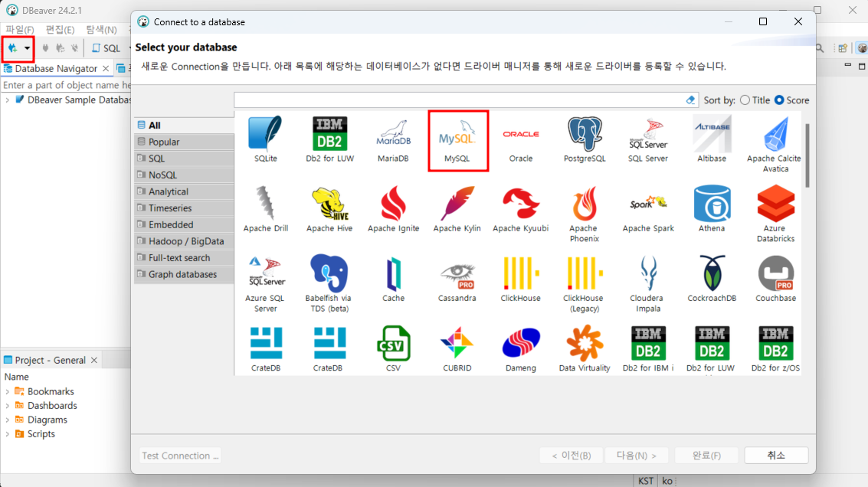Open the 파일(F) menu

point(20,29)
